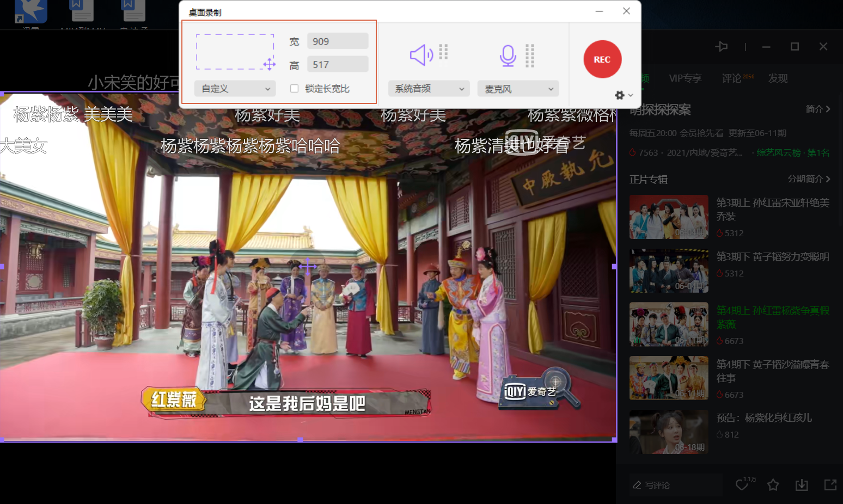
Task: Open the 分期简介 link
Action: (x=809, y=179)
